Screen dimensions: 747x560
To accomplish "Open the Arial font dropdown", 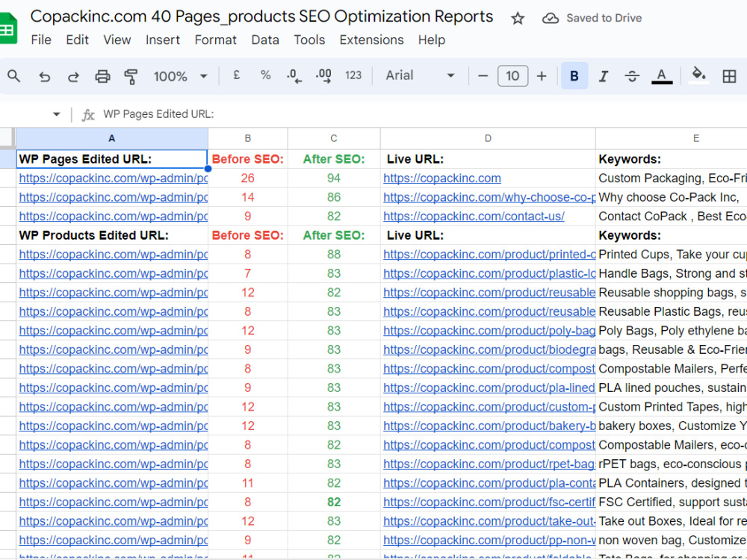I will [x=420, y=75].
